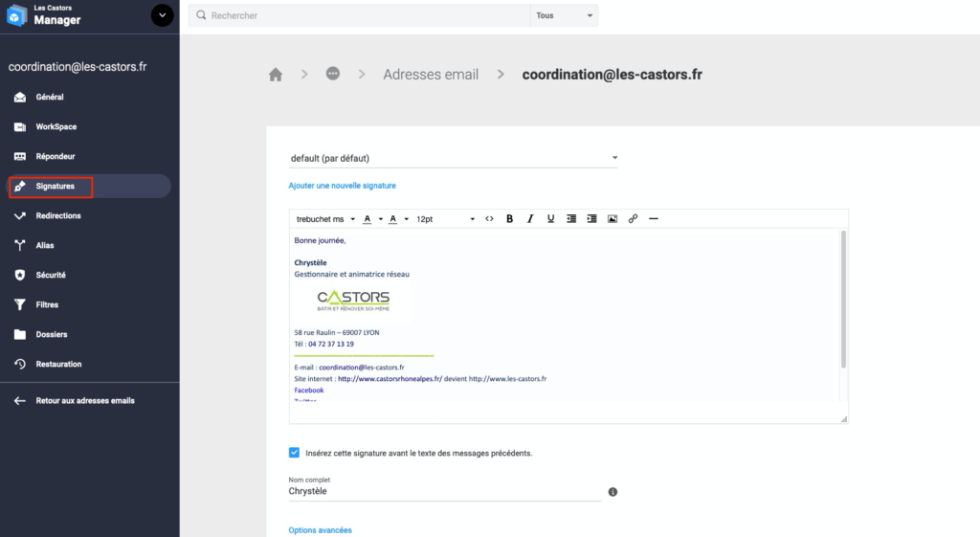Click the Facebook link in signature

pos(309,391)
